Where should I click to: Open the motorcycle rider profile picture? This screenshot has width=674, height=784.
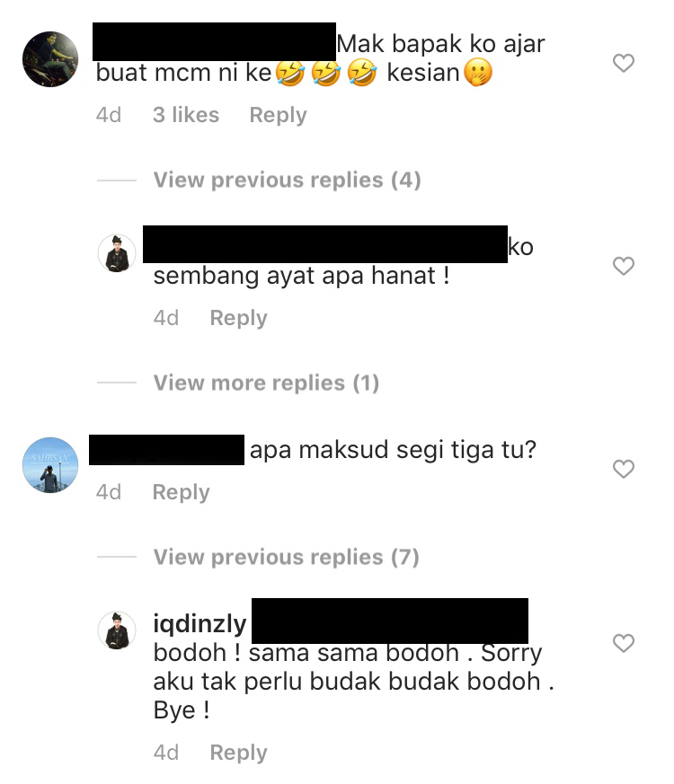click(50, 59)
